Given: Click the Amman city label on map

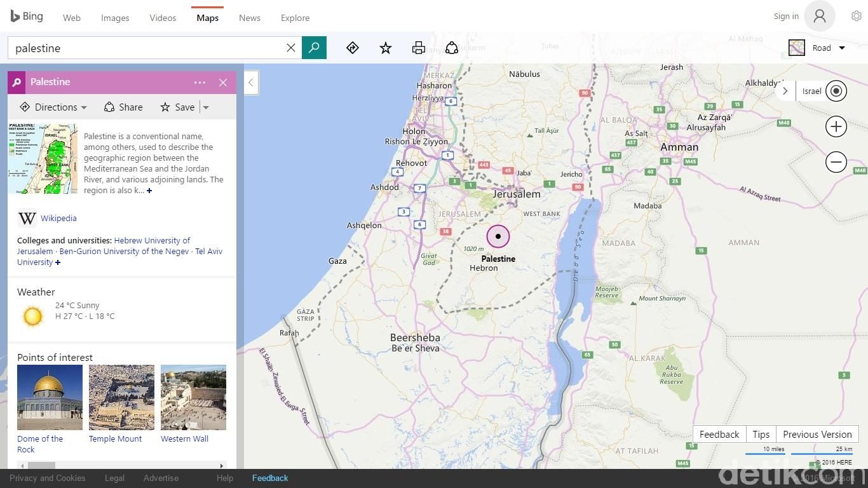Looking at the screenshot, I should 679,147.
